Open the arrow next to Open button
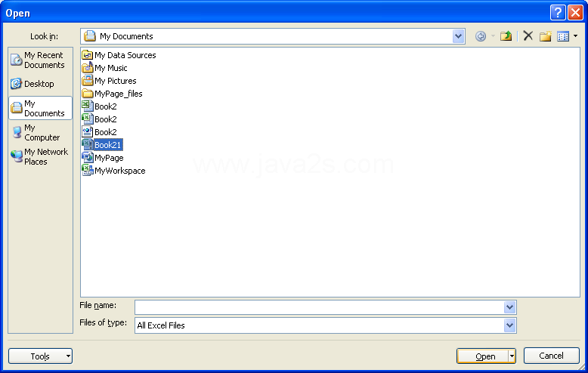588x373 pixels. pyautogui.click(x=512, y=356)
